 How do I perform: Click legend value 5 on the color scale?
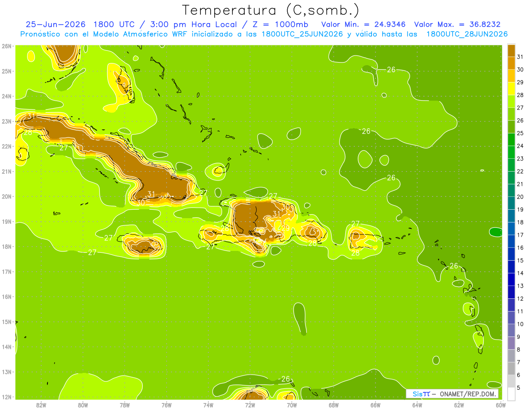coord(519,388)
